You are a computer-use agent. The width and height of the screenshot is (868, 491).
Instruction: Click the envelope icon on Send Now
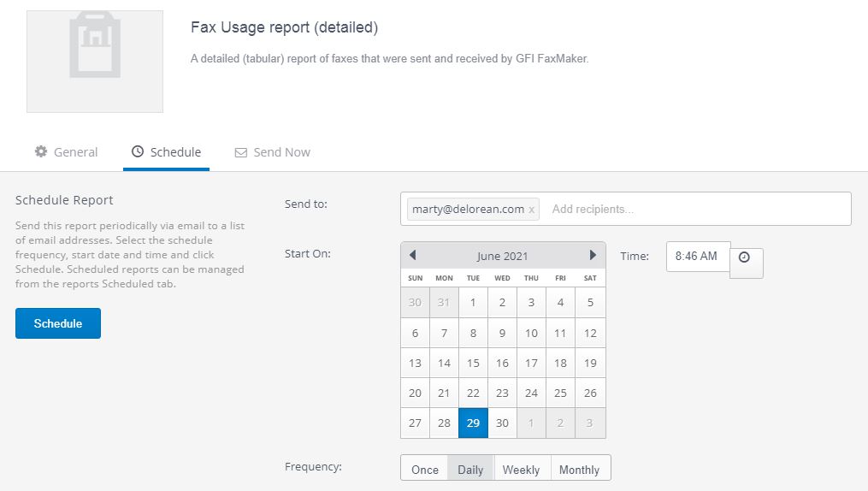(241, 153)
